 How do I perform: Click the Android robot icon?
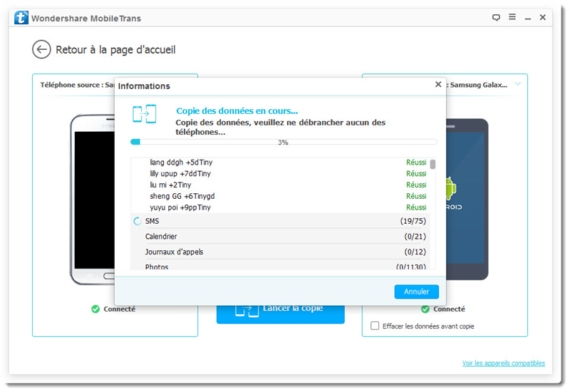[451, 188]
